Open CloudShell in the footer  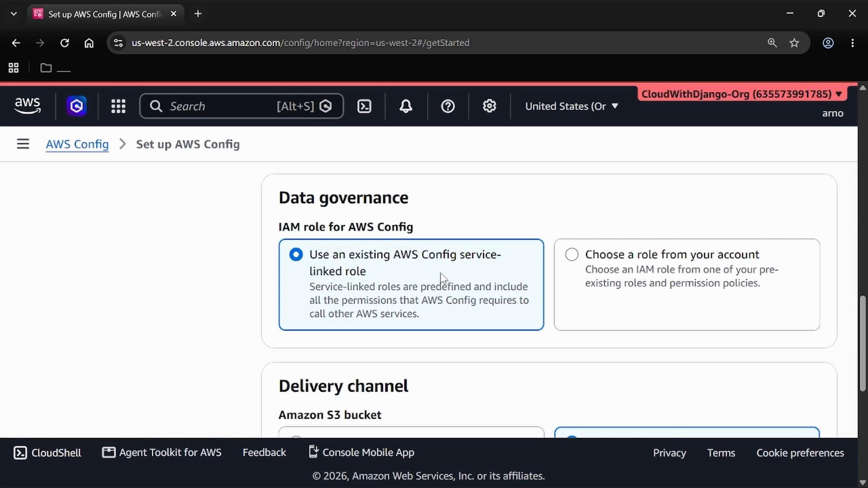[x=47, y=453]
